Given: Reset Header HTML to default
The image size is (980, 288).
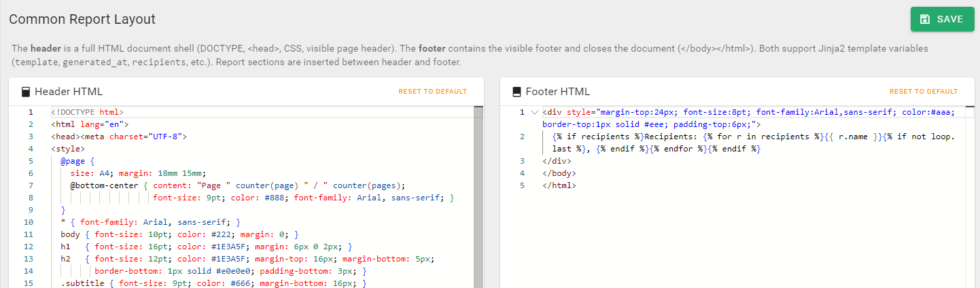Looking at the screenshot, I should (433, 92).
